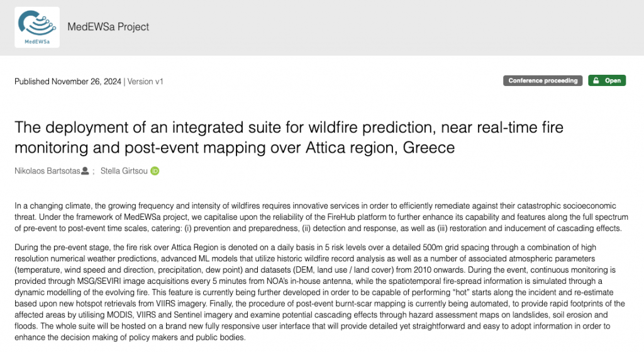Click the green Open access label text
Viewport: 644px width, 353px height.
(613, 80)
